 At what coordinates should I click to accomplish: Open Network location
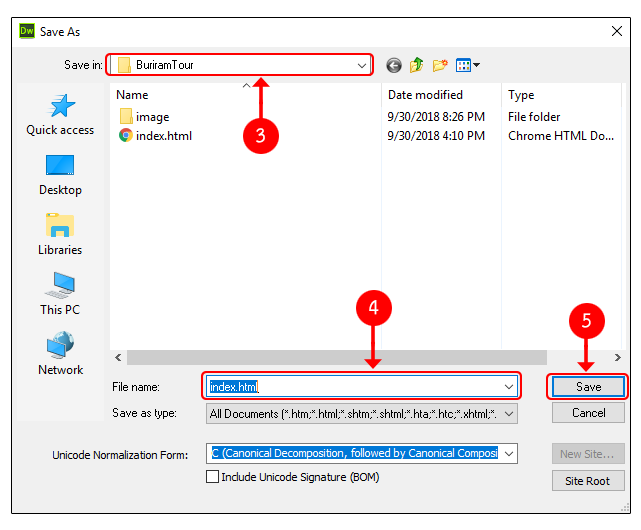[60, 354]
